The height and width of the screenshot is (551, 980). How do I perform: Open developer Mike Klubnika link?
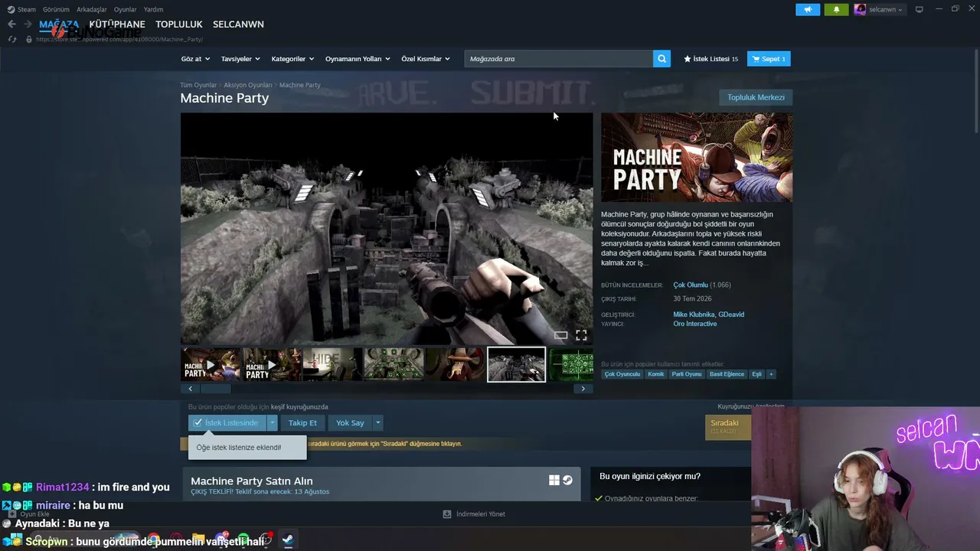(x=694, y=315)
